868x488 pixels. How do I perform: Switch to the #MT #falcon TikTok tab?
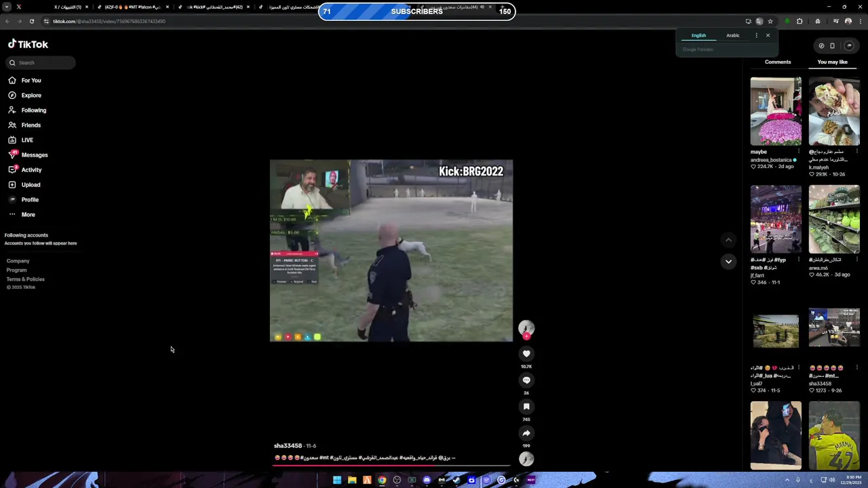[x=132, y=7]
